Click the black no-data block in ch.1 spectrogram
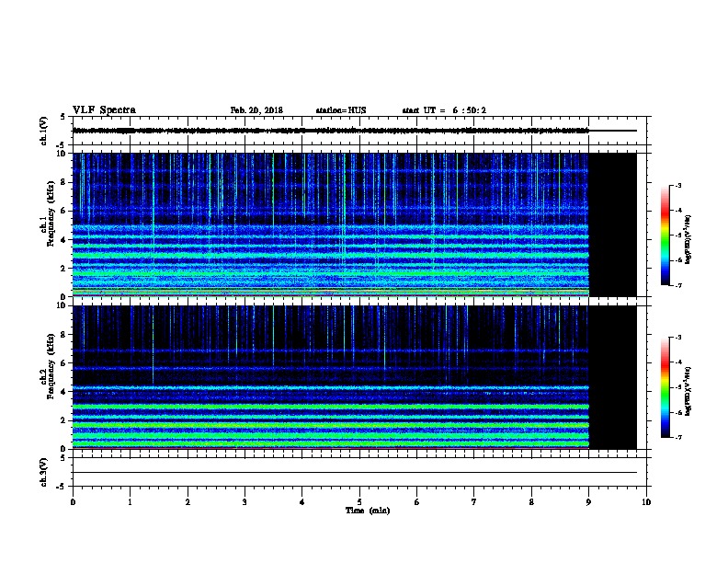This screenshot has height=563, width=728. pos(613,224)
